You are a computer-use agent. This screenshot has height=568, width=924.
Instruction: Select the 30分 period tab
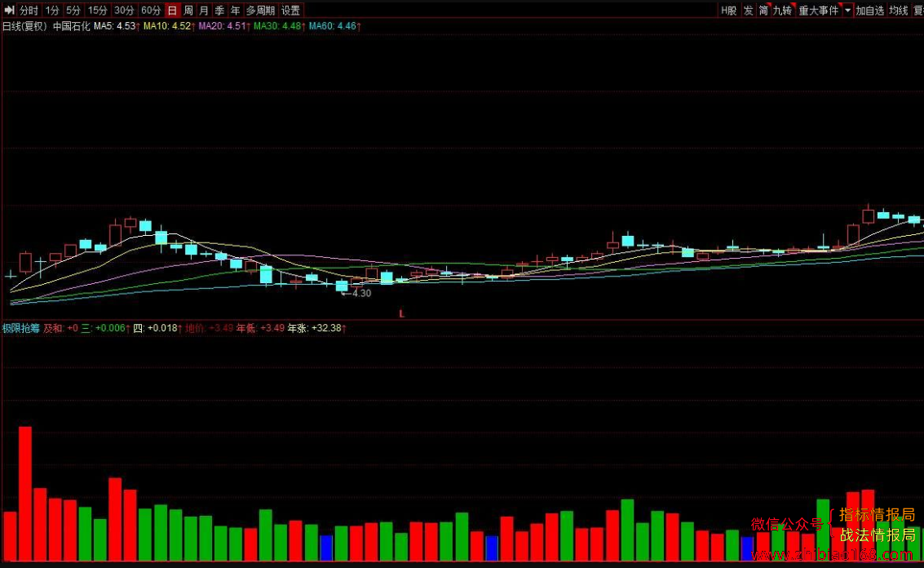click(x=124, y=10)
